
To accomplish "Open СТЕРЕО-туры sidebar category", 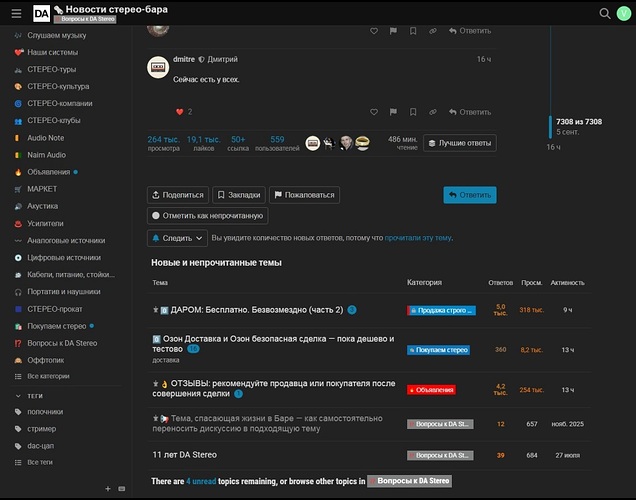I will tap(52, 69).
